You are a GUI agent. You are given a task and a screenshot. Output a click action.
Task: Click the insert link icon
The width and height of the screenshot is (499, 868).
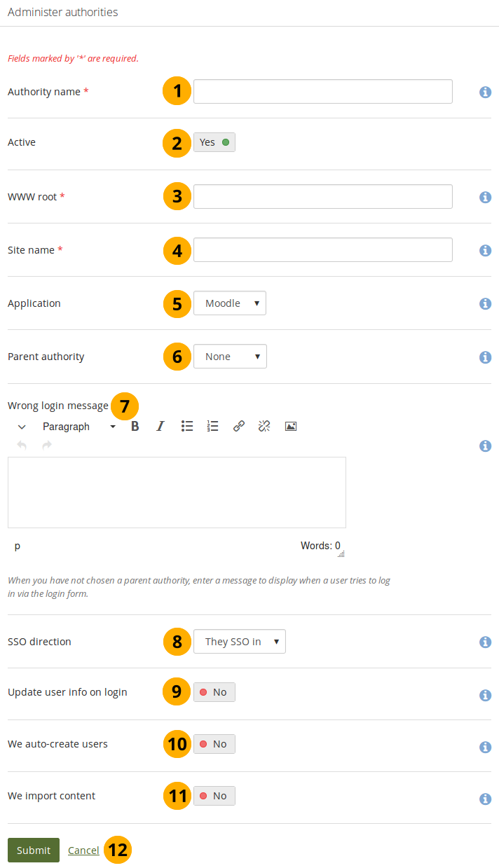239,426
